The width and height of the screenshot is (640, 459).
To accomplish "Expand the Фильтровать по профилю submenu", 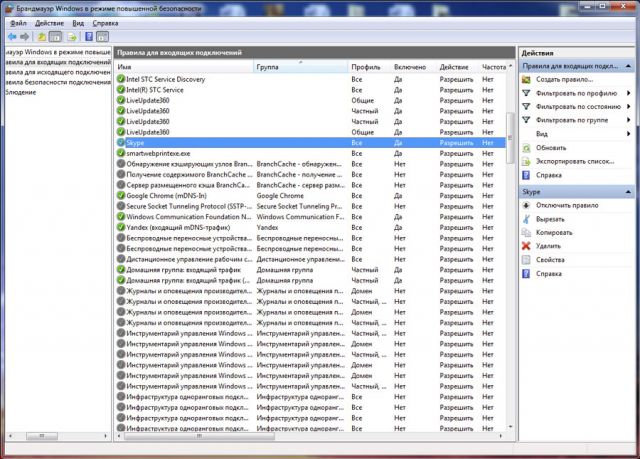I will [x=629, y=93].
